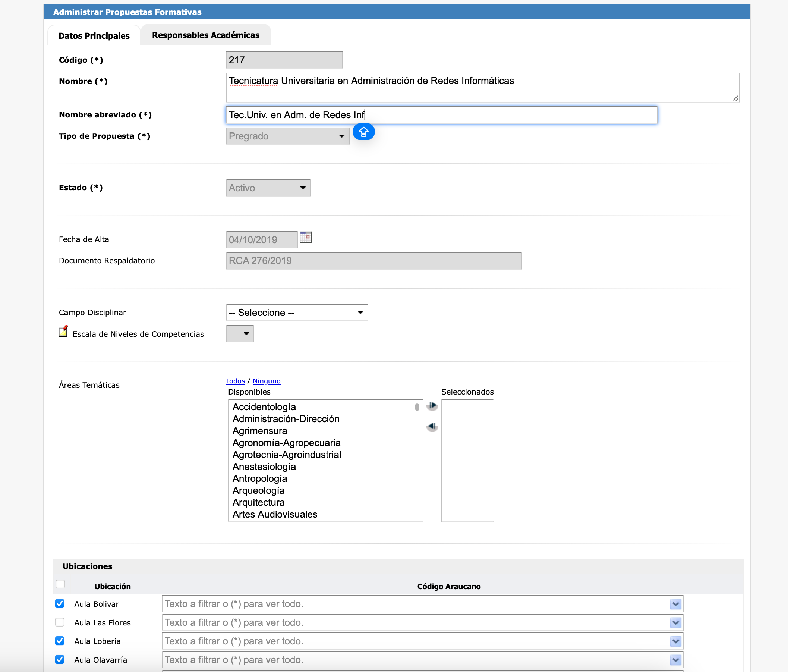Select Administración-Dirección in the Disponibles list
This screenshot has width=788, height=672.
coord(286,418)
